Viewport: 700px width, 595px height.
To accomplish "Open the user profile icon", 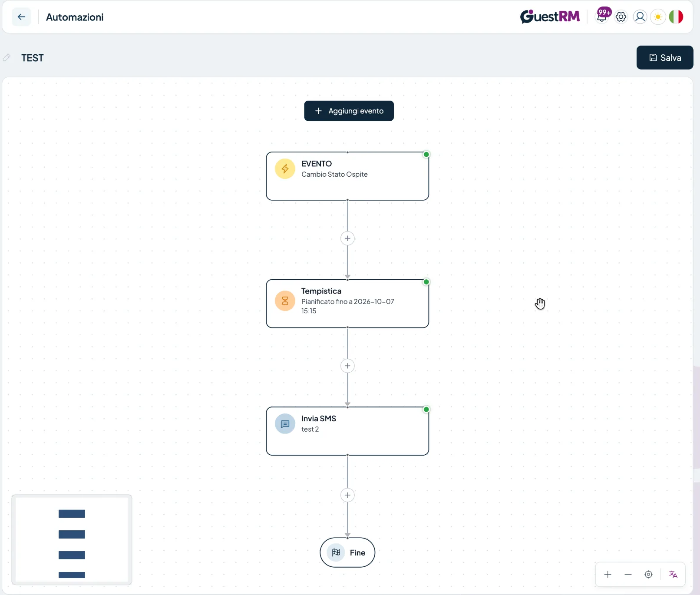I will 640,17.
